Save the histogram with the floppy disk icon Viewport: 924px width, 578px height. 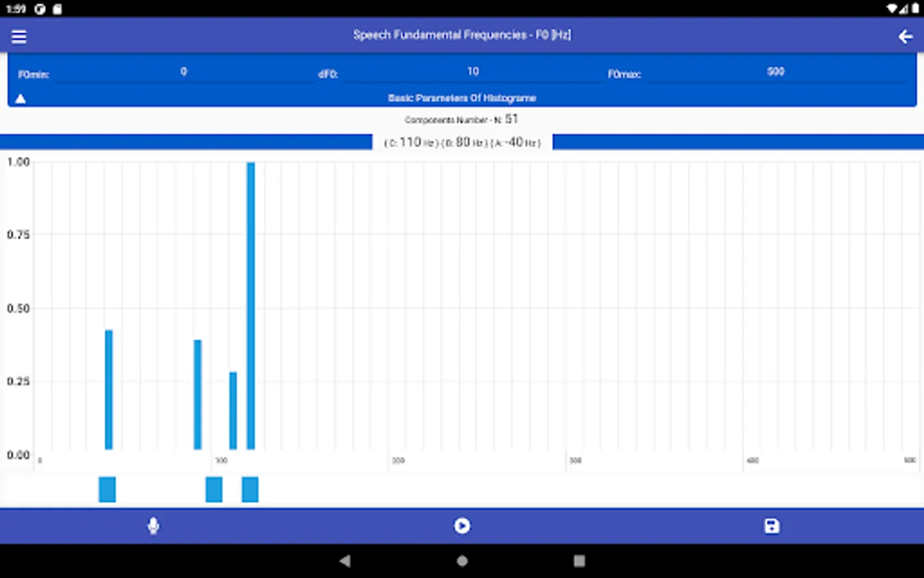(772, 526)
